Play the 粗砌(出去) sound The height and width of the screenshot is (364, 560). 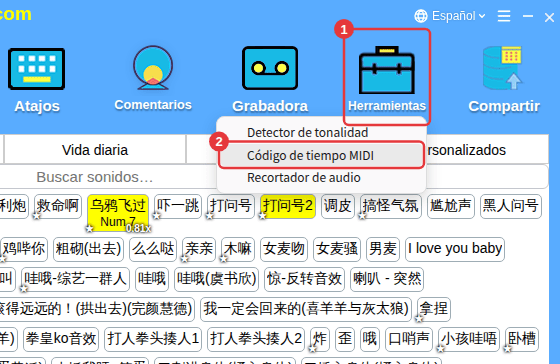[x=88, y=249]
